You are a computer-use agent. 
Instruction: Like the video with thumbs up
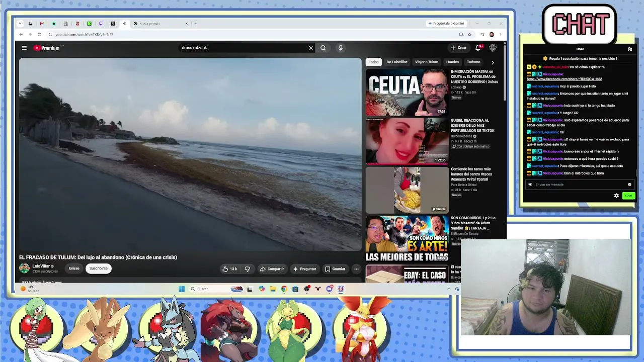[230, 269]
